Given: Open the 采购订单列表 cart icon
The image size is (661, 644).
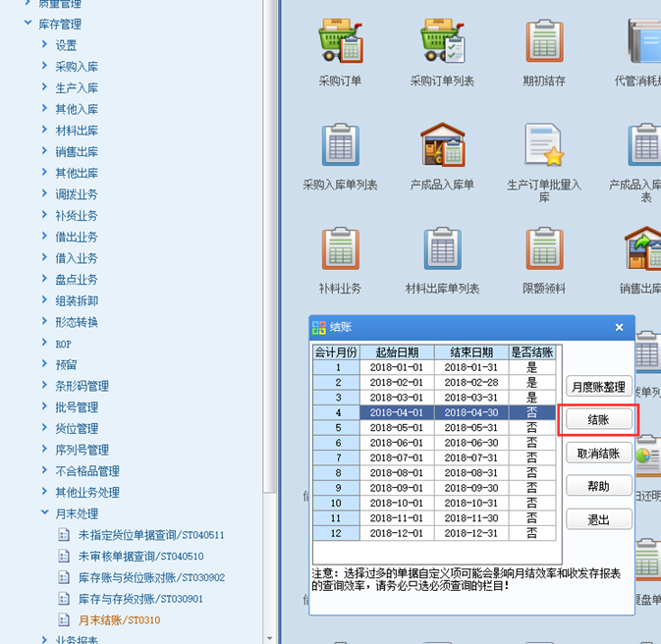Looking at the screenshot, I should pyautogui.click(x=442, y=41).
